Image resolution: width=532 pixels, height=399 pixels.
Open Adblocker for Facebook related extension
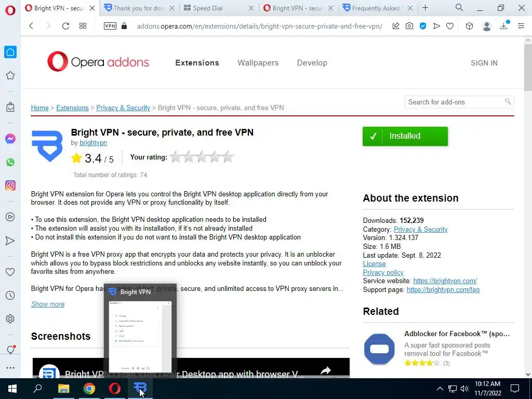coord(457,334)
